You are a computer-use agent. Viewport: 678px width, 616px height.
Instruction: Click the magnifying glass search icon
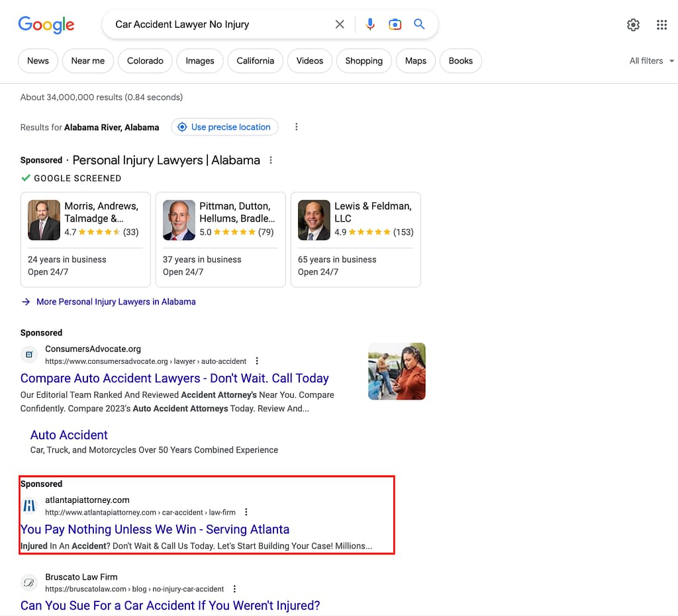(419, 24)
